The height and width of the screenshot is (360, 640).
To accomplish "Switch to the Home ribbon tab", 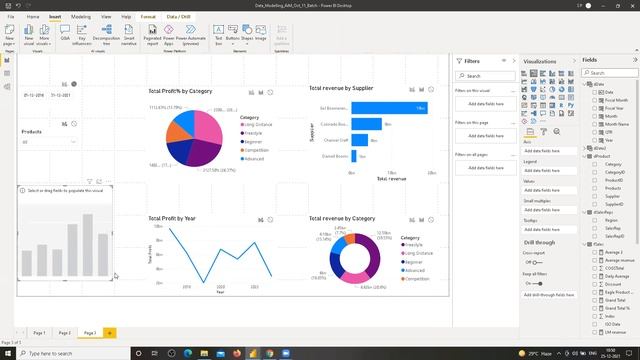I will pos(33,17).
